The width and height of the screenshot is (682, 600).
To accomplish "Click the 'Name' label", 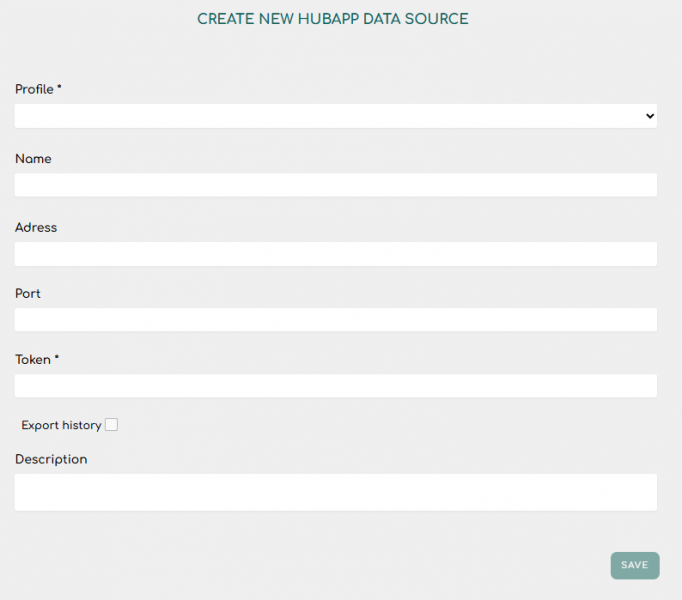I will (33, 159).
